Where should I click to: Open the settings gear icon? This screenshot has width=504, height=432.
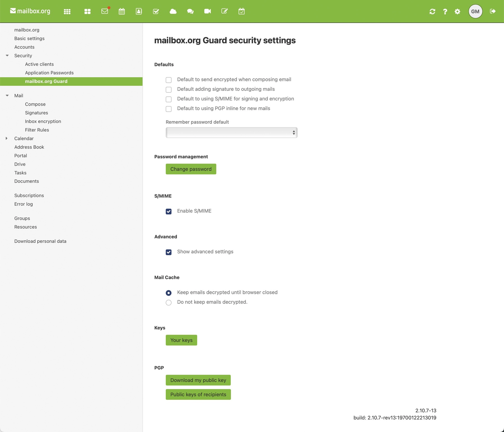point(458,11)
